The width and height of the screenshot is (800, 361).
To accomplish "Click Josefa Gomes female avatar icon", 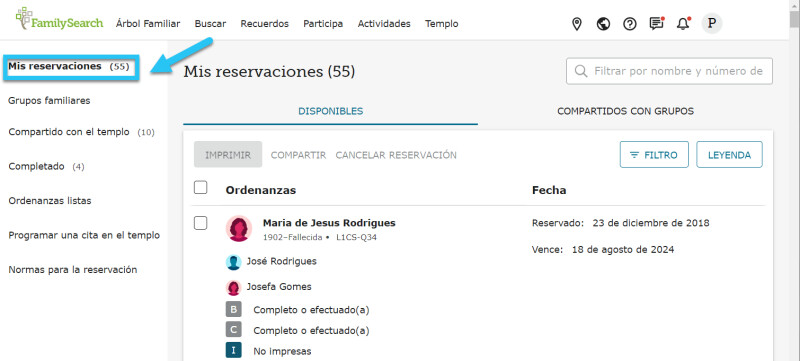I will 234,288.
